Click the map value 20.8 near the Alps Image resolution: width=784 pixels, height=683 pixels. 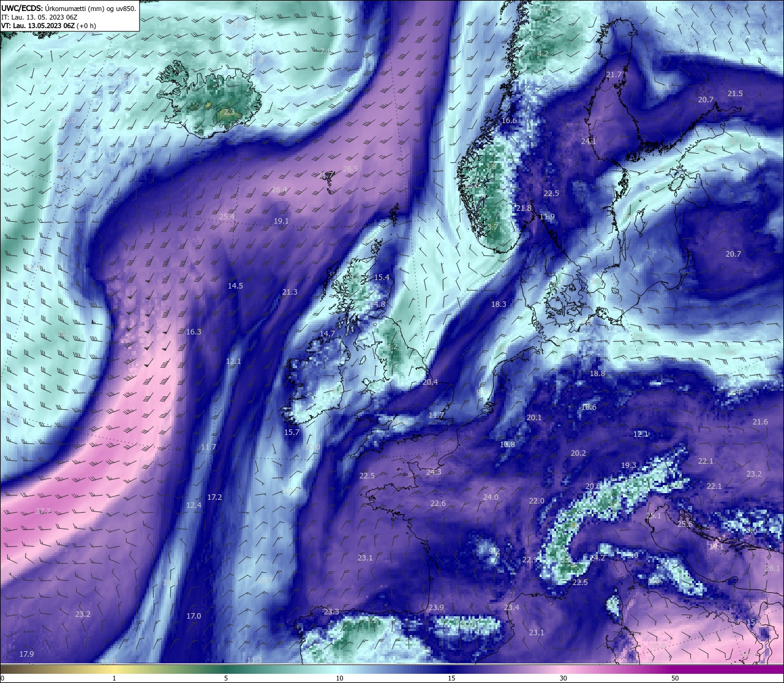[x=593, y=486]
